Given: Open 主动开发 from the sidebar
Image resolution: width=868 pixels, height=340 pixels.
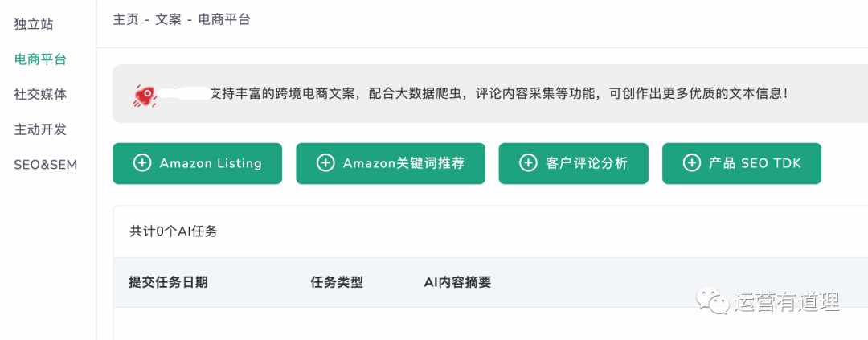Looking at the screenshot, I should [x=40, y=129].
